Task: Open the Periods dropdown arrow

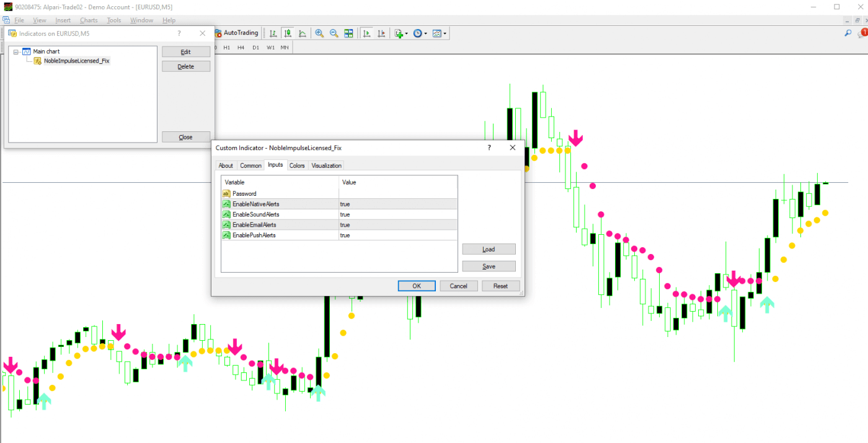Action: click(x=427, y=33)
